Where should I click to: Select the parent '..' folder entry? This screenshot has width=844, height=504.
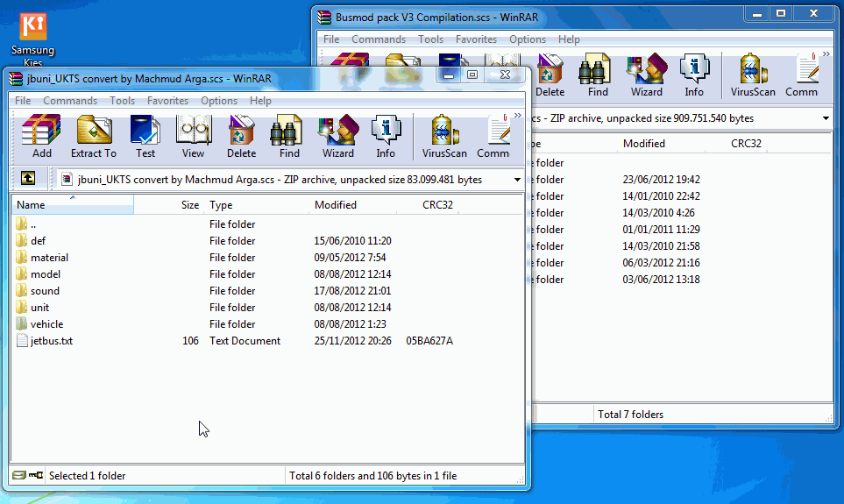(32, 224)
